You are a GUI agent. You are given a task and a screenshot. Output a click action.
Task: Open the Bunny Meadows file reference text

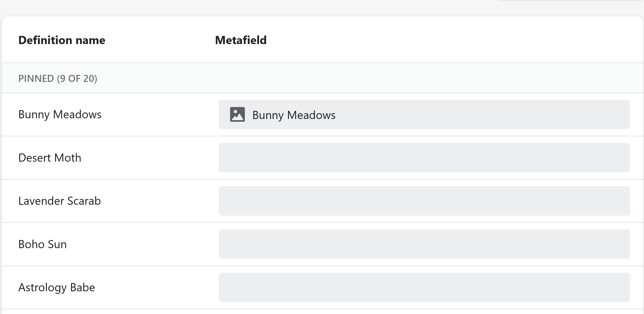(x=294, y=115)
